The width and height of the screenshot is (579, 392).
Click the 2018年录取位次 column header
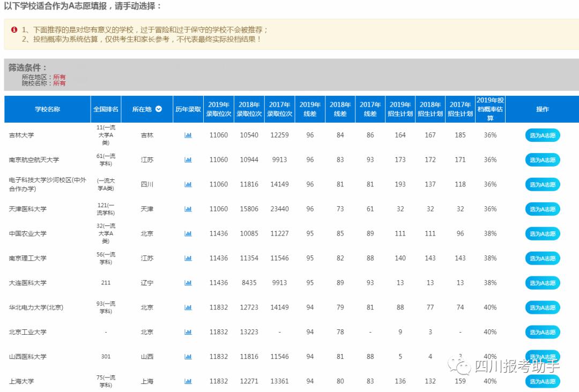click(x=249, y=109)
